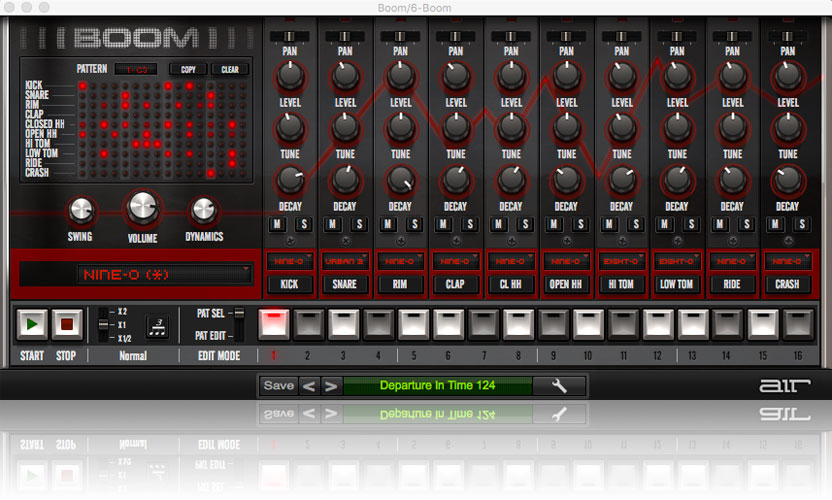Open the Snare channel Urban 2 sound dropdown
Viewport: 832px width, 500px height.
tap(345, 262)
